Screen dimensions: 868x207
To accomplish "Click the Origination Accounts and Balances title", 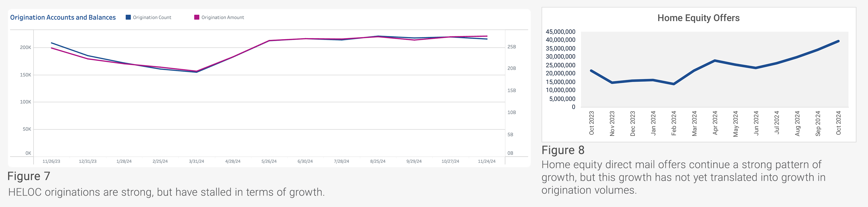I will [x=63, y=18].
